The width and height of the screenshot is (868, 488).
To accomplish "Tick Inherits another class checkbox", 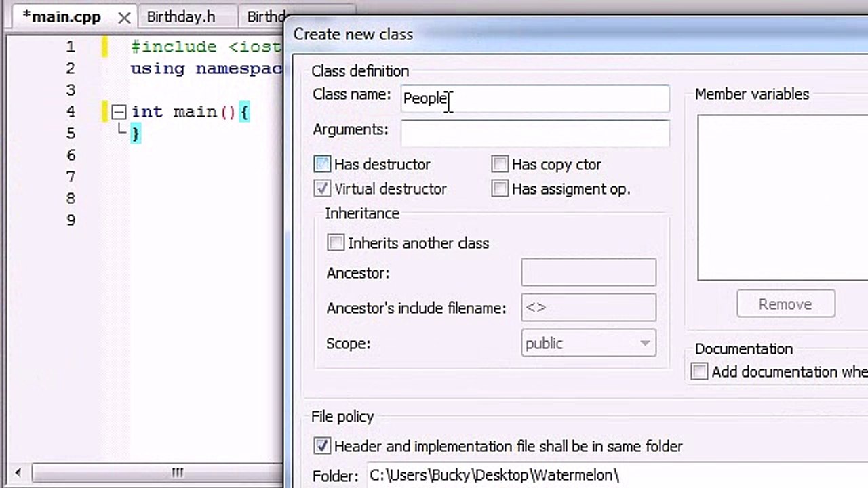I will coord(336,243).
